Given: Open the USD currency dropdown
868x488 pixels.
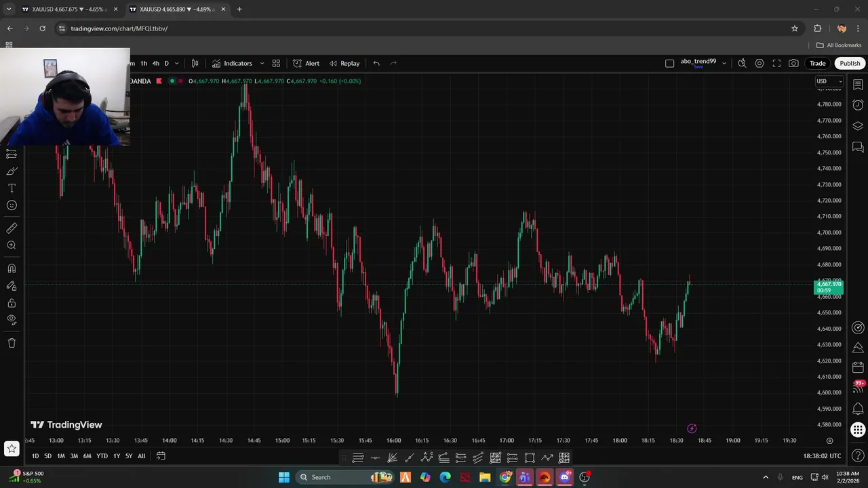Looking at the screenshot, I should tap(829, 81).
